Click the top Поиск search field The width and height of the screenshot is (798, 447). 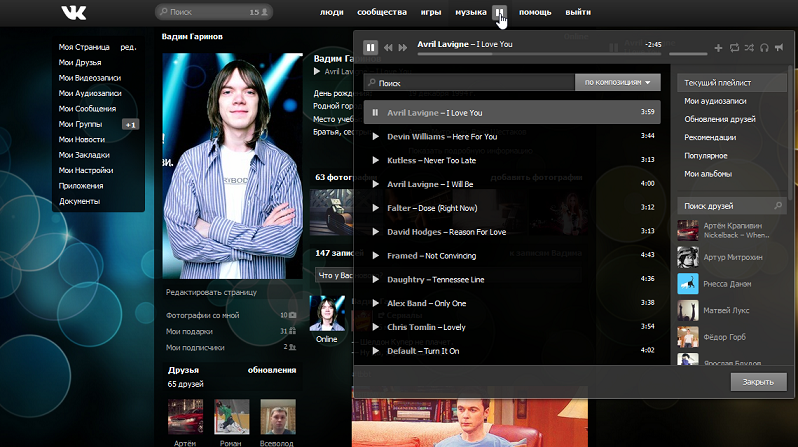coord(214,12)
